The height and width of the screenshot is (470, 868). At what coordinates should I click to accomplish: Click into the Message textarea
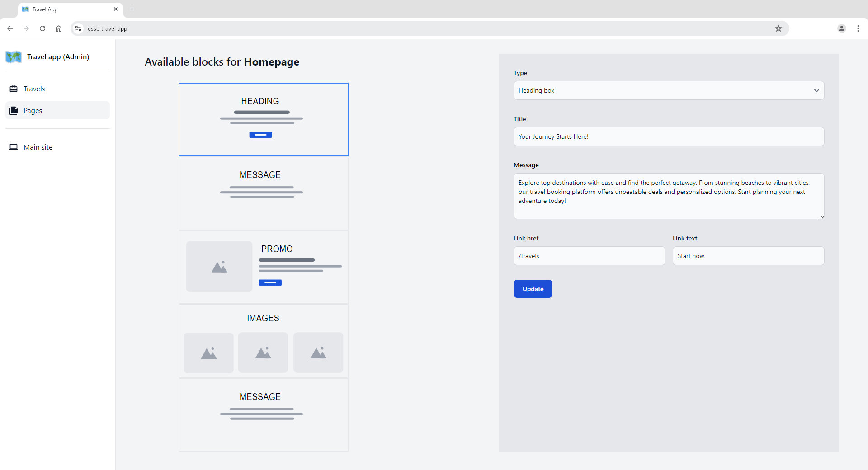pyautogui.click(x=668, y=196)
